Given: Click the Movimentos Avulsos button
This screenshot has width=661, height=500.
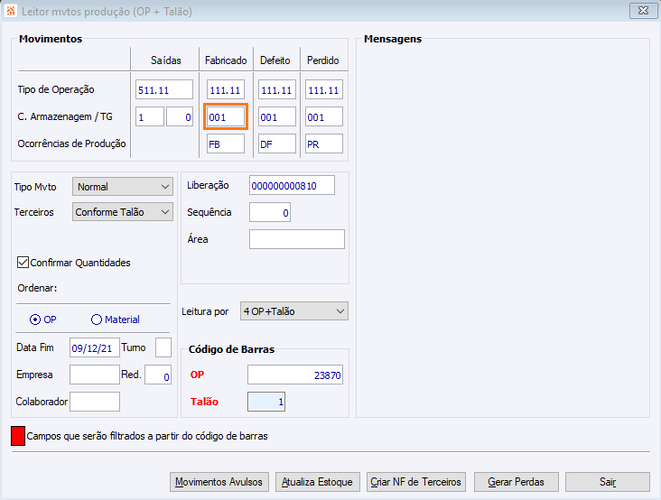Looking at the screenshot, I should point(219,482).
